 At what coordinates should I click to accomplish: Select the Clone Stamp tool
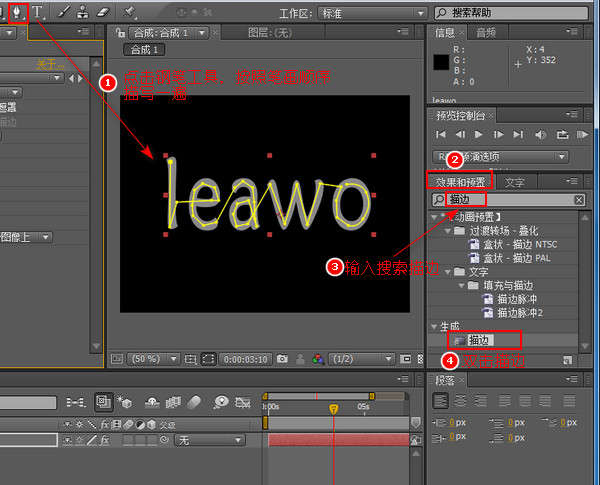click(82, 12)
